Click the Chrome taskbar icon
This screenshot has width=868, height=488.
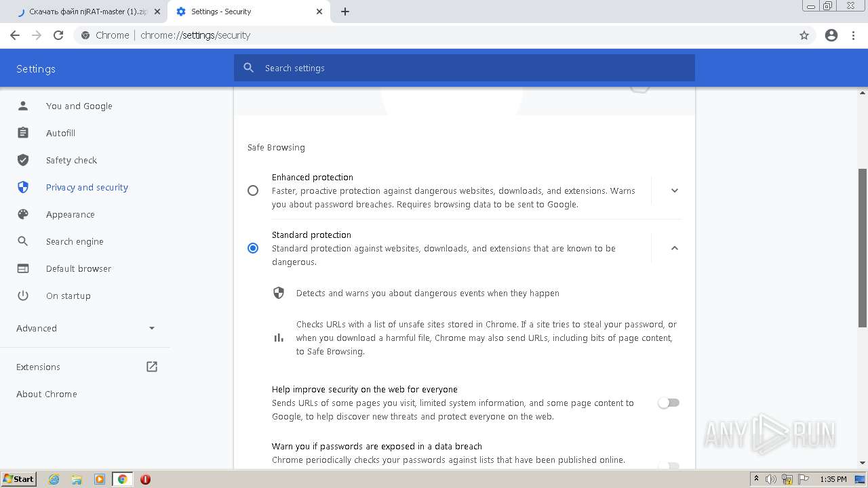pyautogui.click(x=123, y=479)
